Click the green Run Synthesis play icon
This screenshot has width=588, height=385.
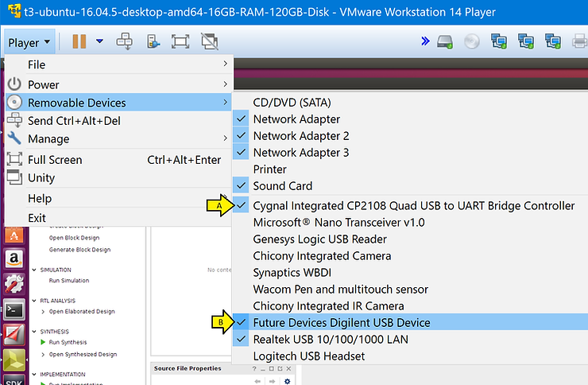tap(41, 342)
